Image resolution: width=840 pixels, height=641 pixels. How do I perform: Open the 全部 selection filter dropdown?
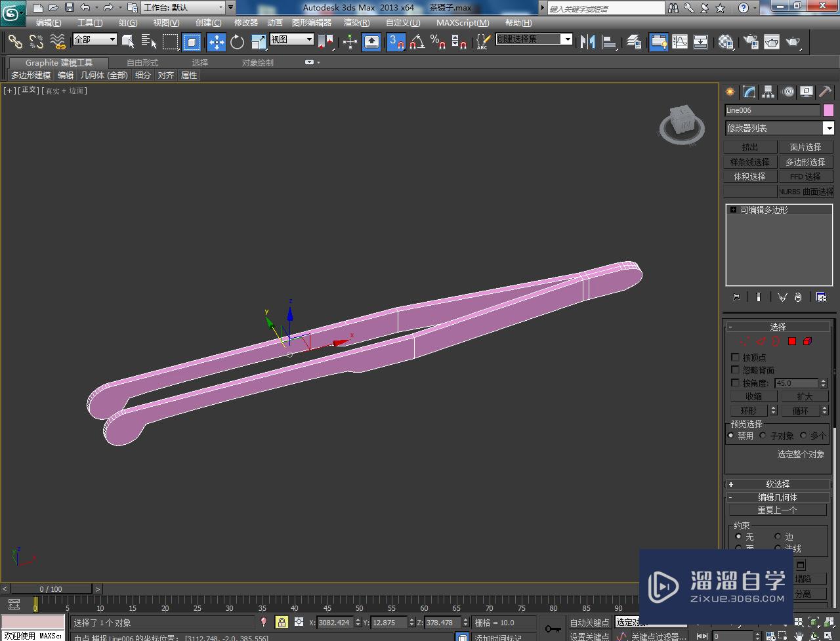pos(94,39)
